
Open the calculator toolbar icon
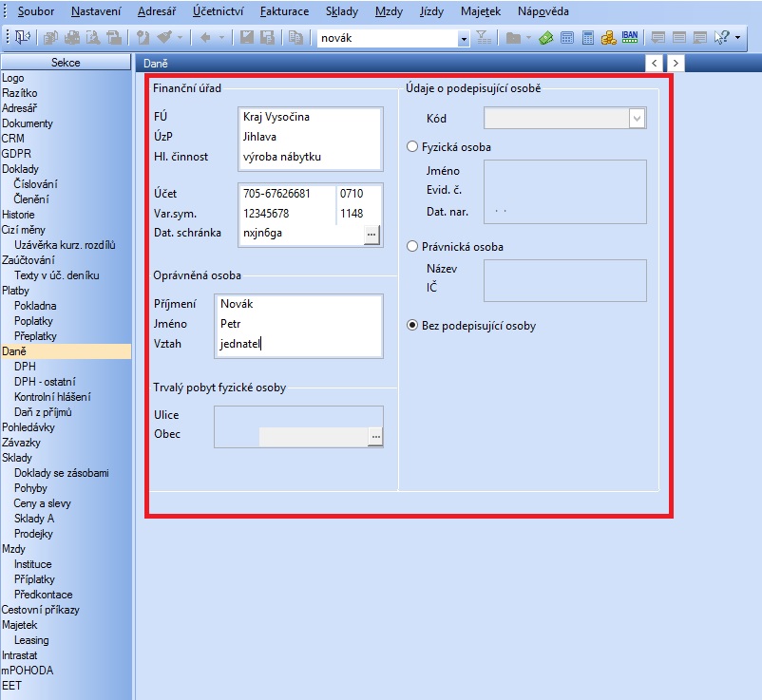click(588, 38)
